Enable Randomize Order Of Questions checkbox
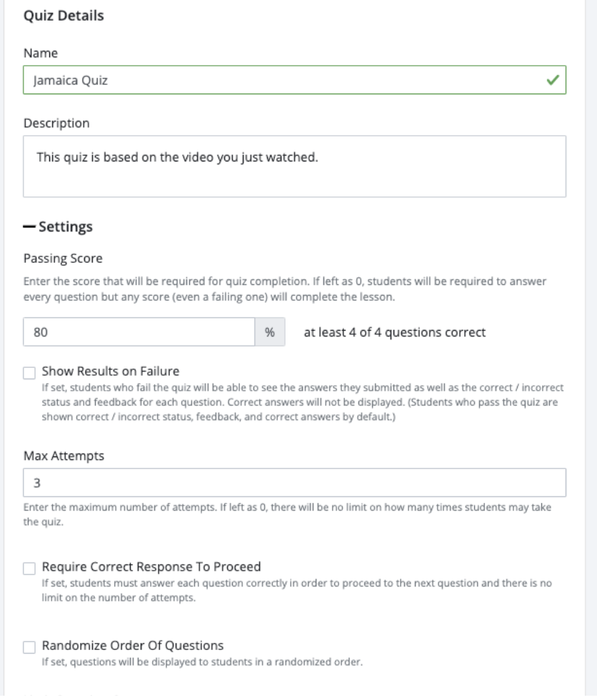The image size is (597, 700). (x=29, y=647)
